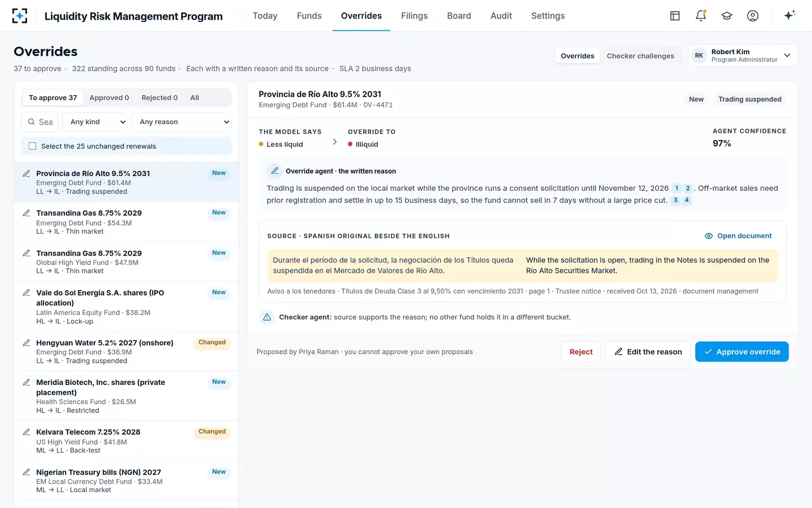The width and height of the screenshot is (812, 508).
Task: Switch to the Overrides view toggle
Action: pyautogui.click(x=577, y=56)
